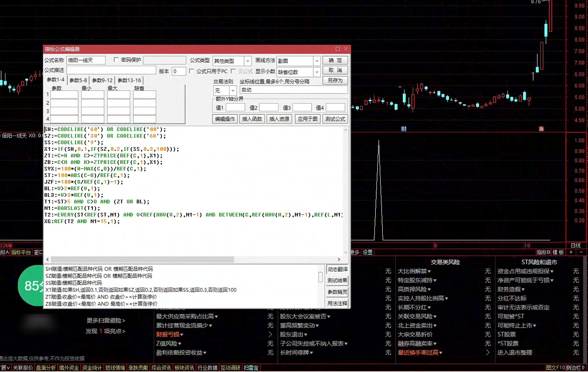Expand 大比例解禁 risk item
The height and width of the screenshot is (372, 588).
tap(414, 271)
